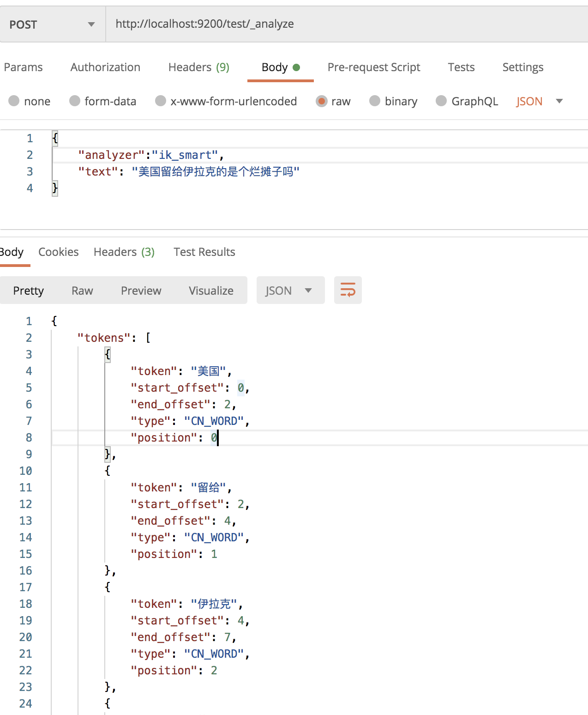Choose the form-data radio option

click(x=75, y=101)
